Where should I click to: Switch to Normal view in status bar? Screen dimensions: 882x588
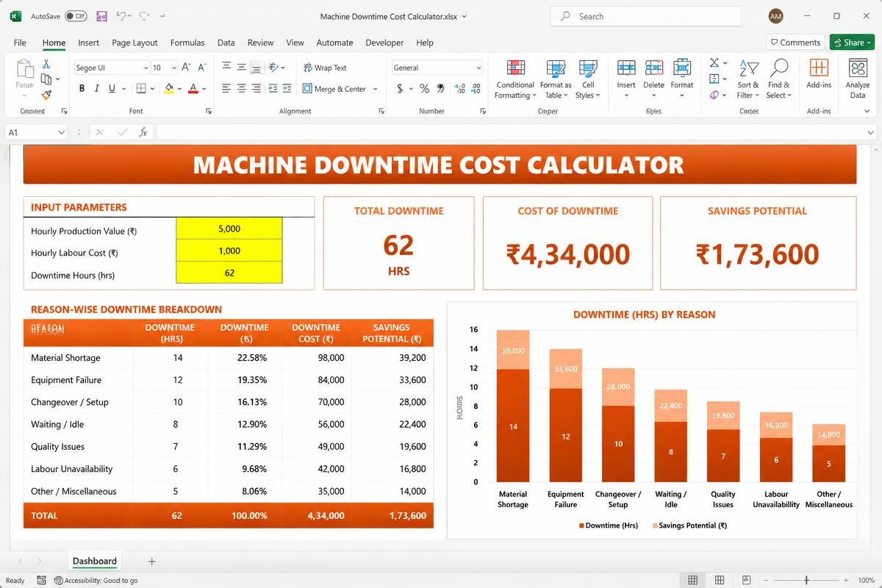coord(692,580)
